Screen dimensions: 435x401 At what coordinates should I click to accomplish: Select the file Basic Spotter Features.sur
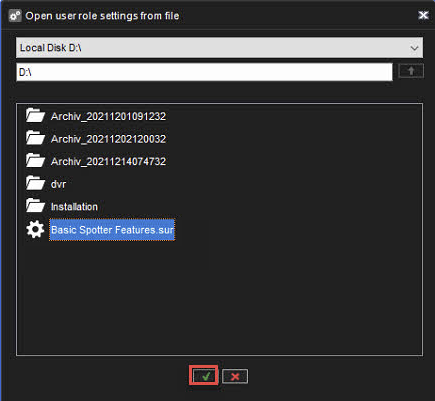click(x=112, y=230)
